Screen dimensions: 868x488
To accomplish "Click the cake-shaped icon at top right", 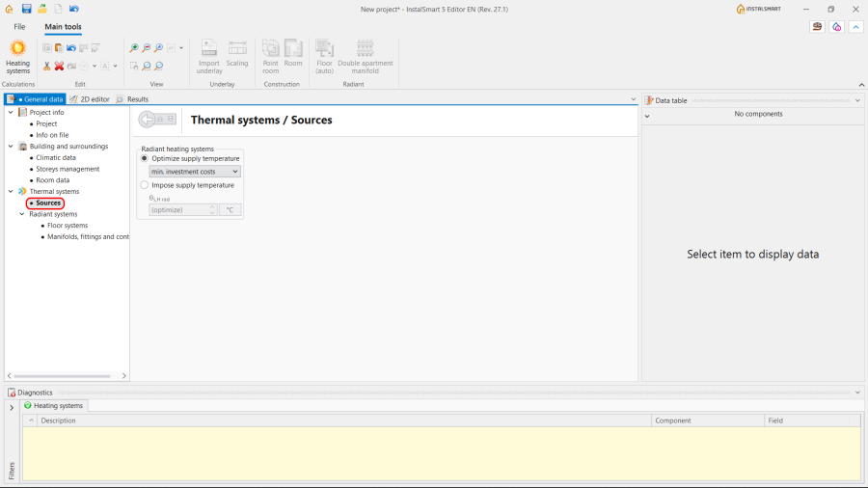I will click(817, 27).
